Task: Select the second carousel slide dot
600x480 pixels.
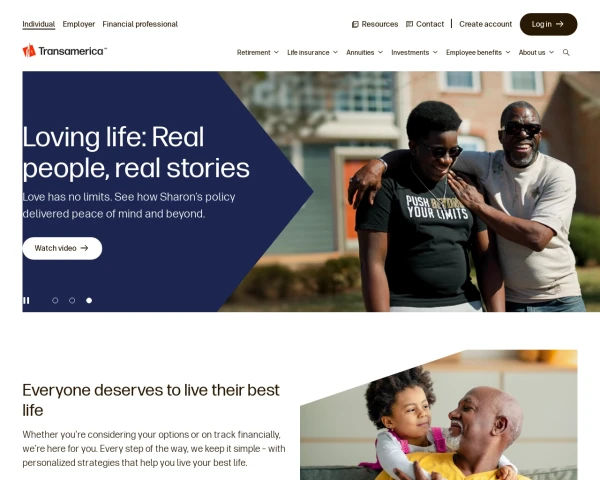Action: pyautogui.click(x=72, y=300)
